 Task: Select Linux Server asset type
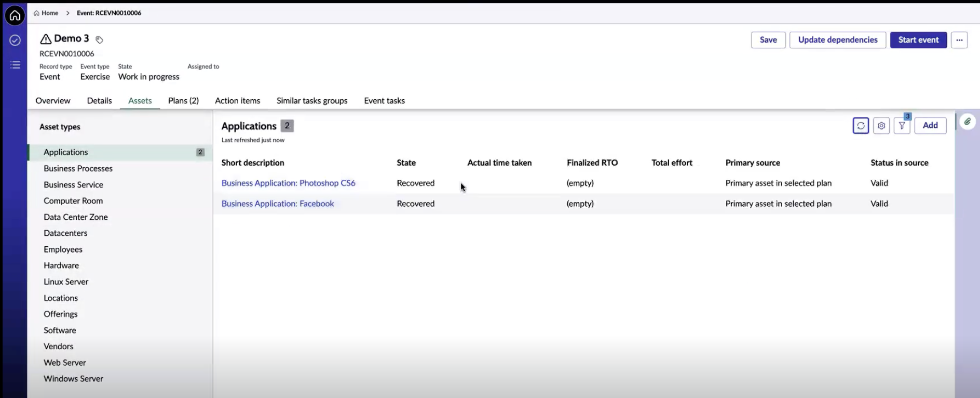pos(120,282)
